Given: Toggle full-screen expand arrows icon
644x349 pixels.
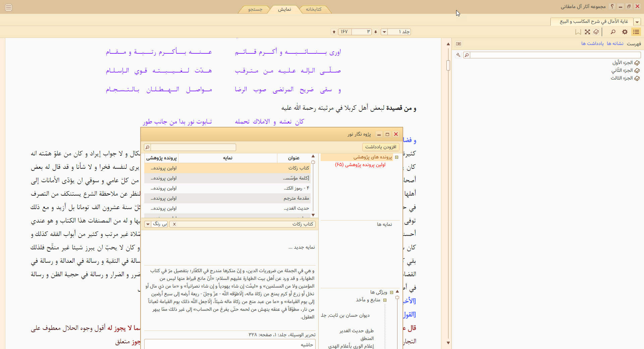Looking at the screenshot, I should [x=587, y=32].
